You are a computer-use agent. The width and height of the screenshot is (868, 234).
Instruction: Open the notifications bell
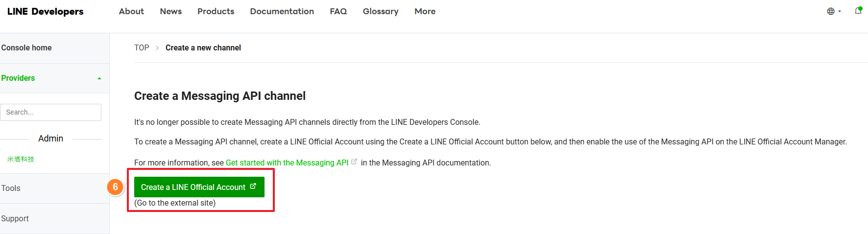pyautogui.click(x=858, y=11)
